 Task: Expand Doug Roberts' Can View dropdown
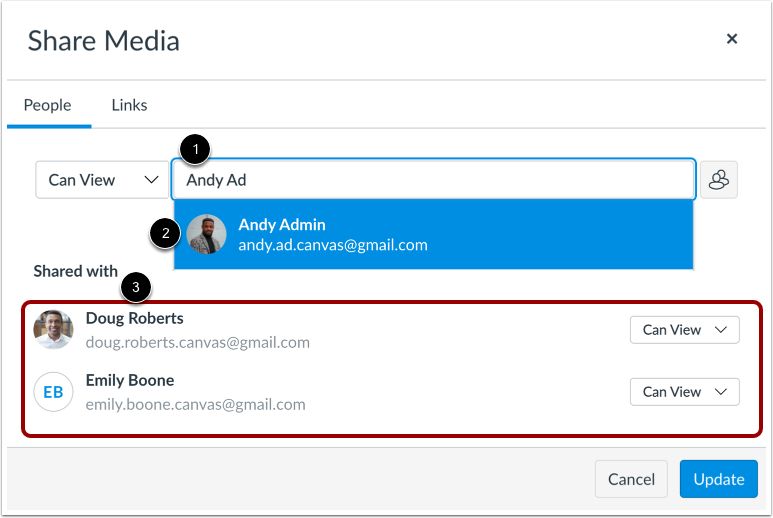[684, 330]
